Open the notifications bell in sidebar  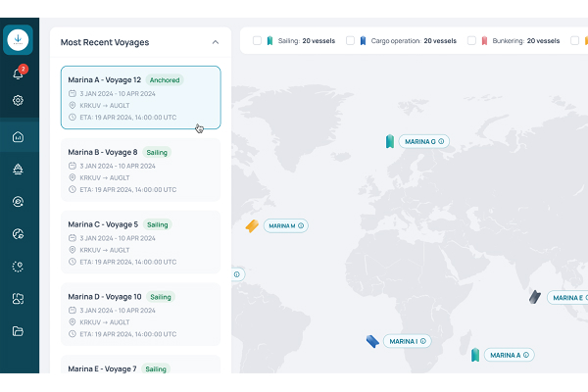(19, 73)
